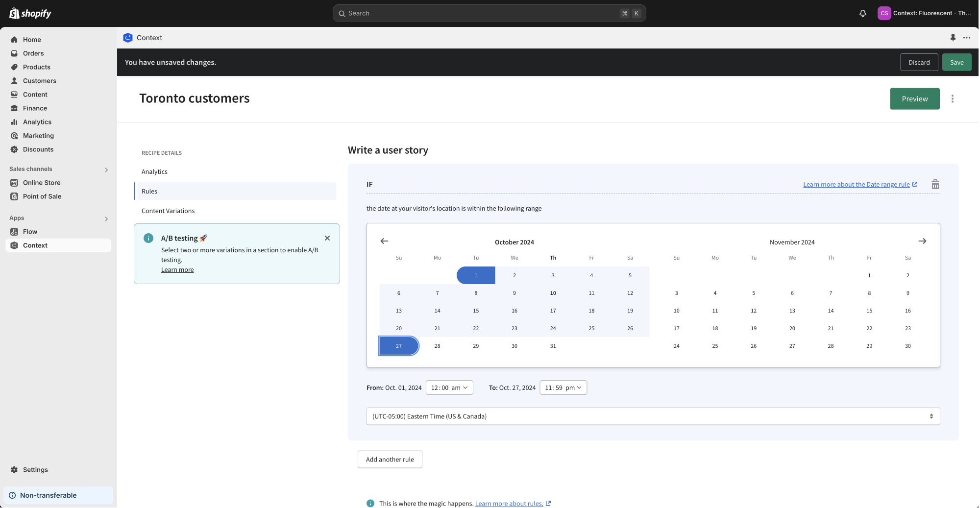Open the Flow app in sidebar
Image resolution: width=980 pixels, height=508 pixels.
click(x=30, y=232)
